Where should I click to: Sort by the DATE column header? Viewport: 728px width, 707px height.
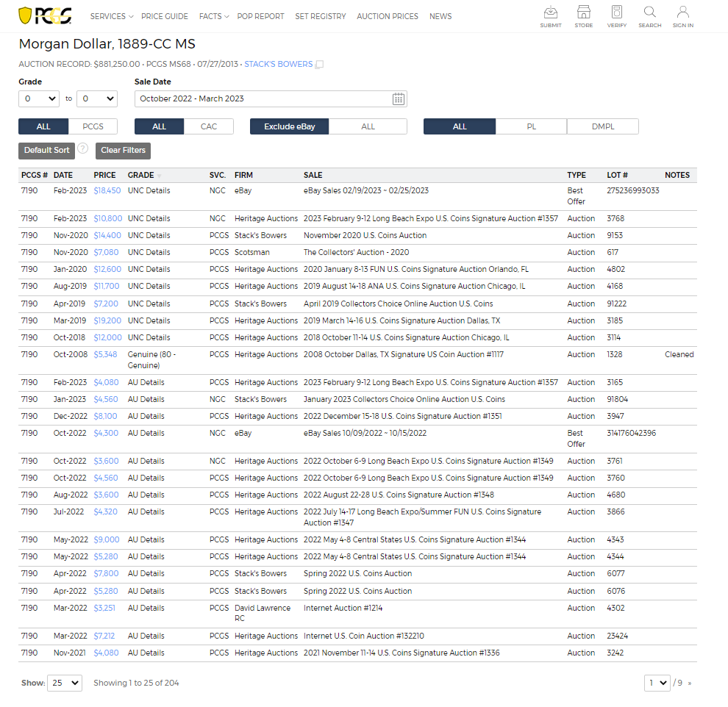point(63,176)
